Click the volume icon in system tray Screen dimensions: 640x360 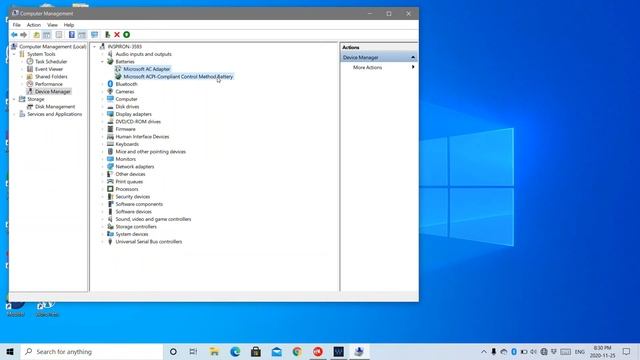[x=533, y=351]
